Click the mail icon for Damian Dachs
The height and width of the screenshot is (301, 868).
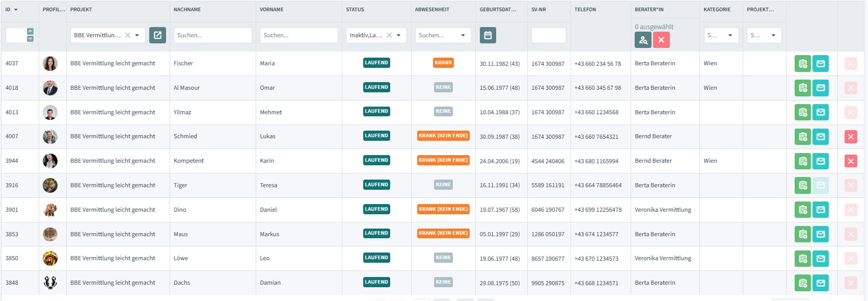(820, 283)
